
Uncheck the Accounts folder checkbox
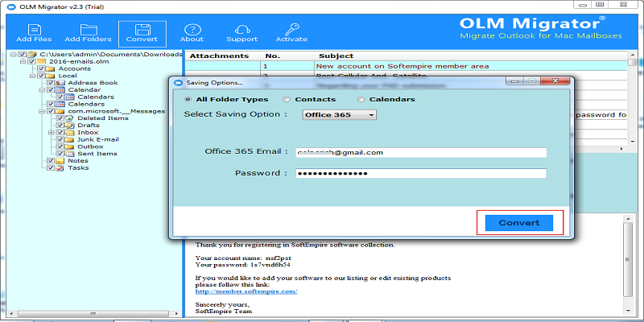pyautogui.click(x=41, y=68)
